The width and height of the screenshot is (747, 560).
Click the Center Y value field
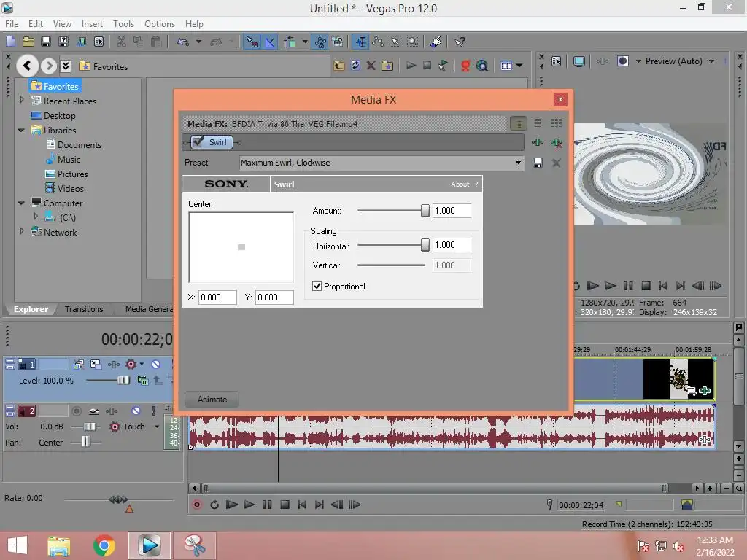coord(274,297)
